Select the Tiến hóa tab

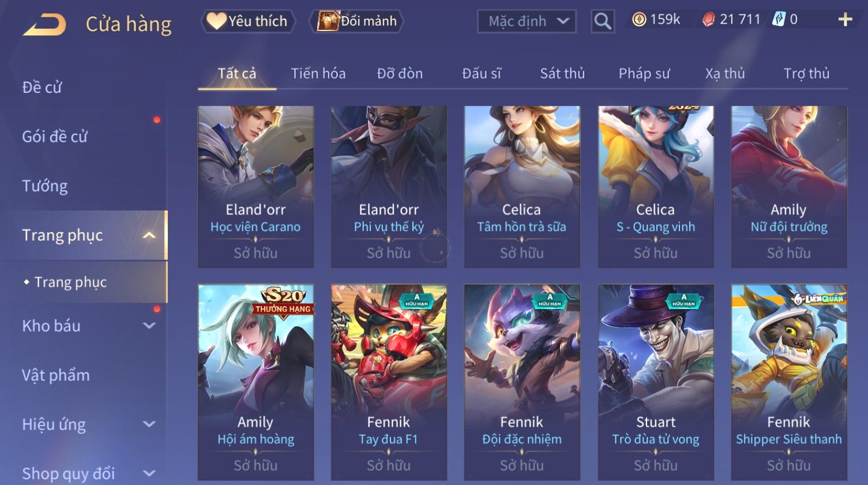pos(318,73)
